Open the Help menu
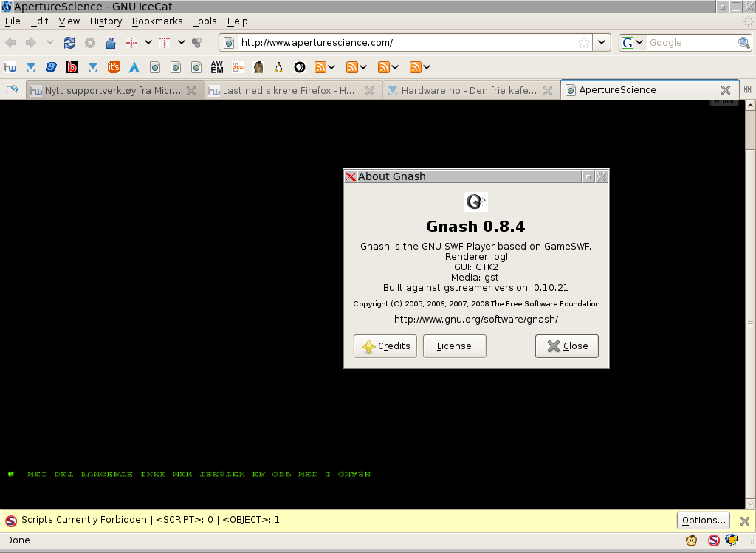 237,21
